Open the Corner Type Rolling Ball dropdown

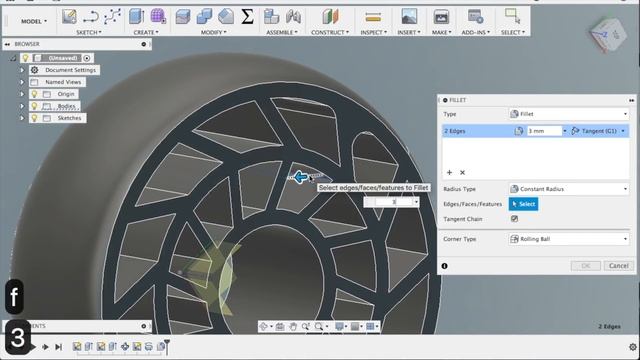pos(569,239)
